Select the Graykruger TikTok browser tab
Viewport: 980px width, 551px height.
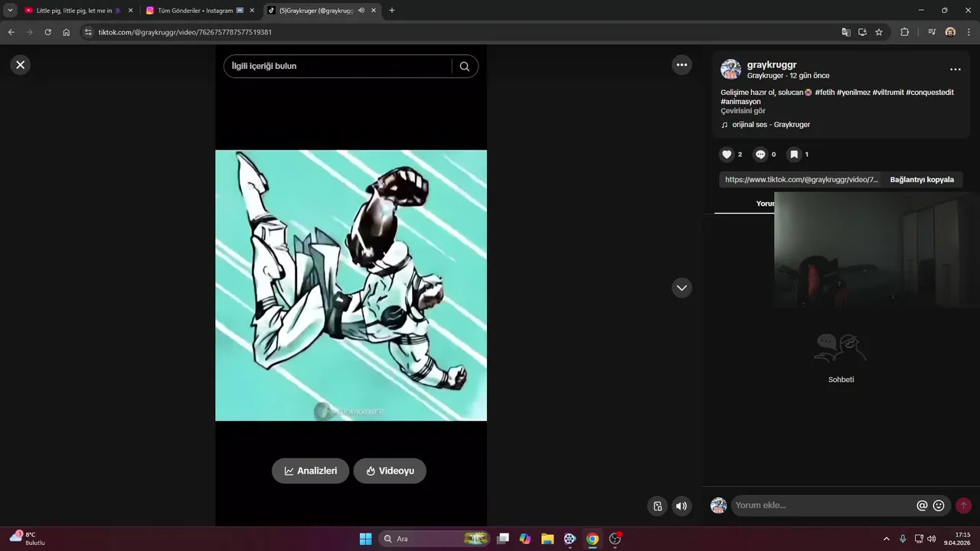pyautogui.click(x=315, y=11)
